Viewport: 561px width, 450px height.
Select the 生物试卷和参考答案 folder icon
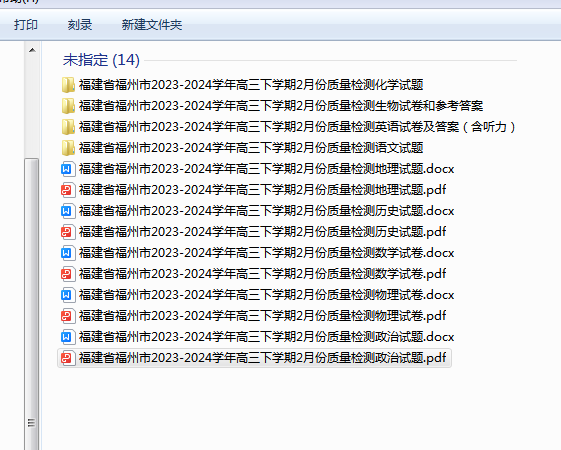click(68, 106)
